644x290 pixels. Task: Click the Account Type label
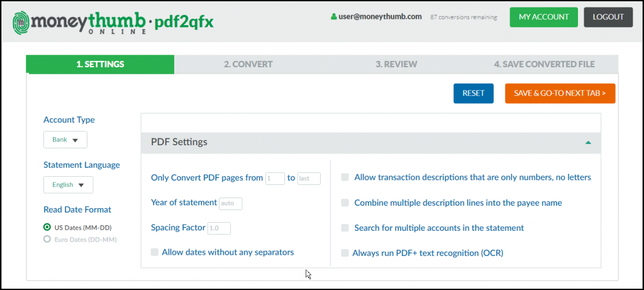tap(69, 120)
